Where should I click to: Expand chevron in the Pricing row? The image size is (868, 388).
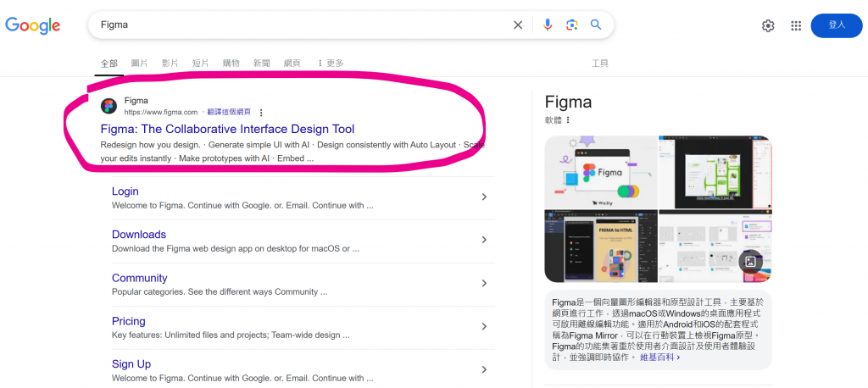(484, 326)
